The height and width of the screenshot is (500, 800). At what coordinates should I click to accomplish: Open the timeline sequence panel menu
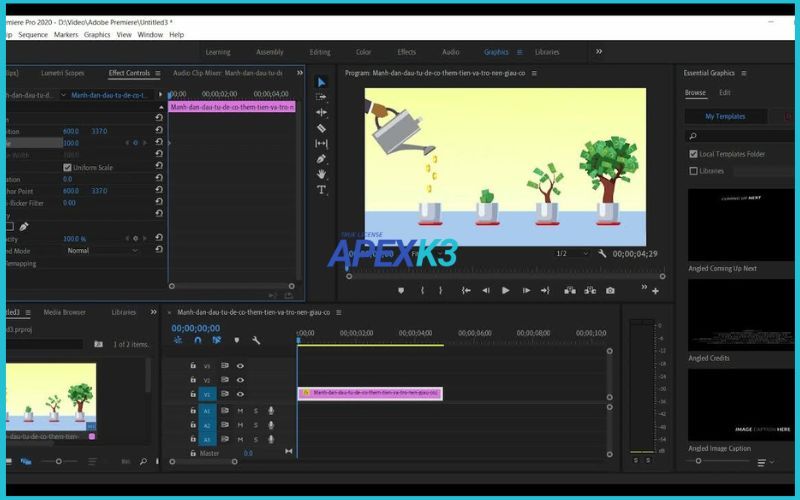coord(338,312)
